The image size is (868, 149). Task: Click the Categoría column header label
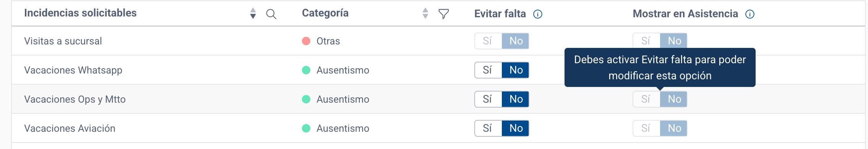[x=325, y=13]
